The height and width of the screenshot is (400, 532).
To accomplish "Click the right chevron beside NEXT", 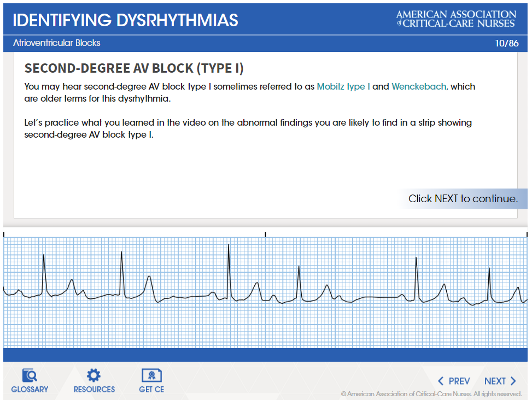I will pyautogui.click(x=513, y=381).
